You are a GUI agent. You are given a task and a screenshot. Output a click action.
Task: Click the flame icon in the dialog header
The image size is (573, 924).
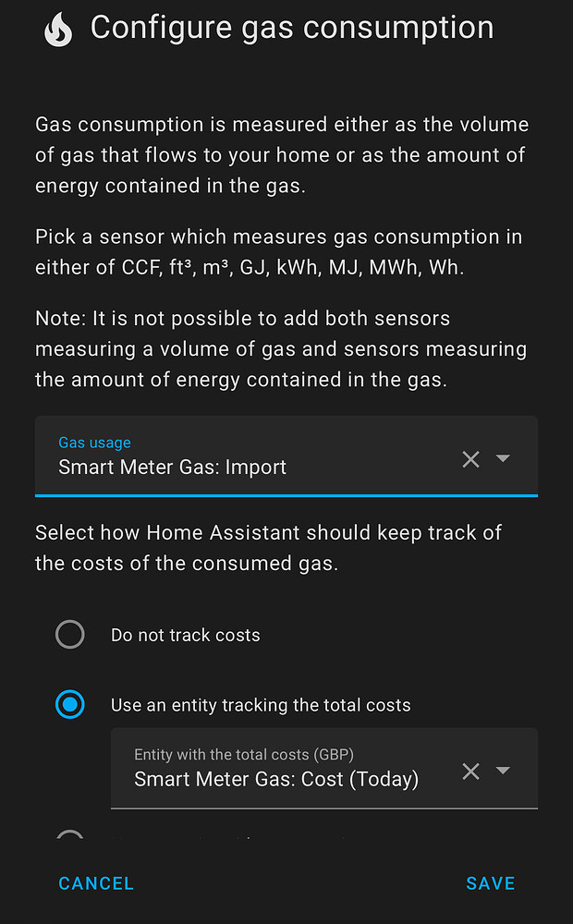tap(57, 28)
